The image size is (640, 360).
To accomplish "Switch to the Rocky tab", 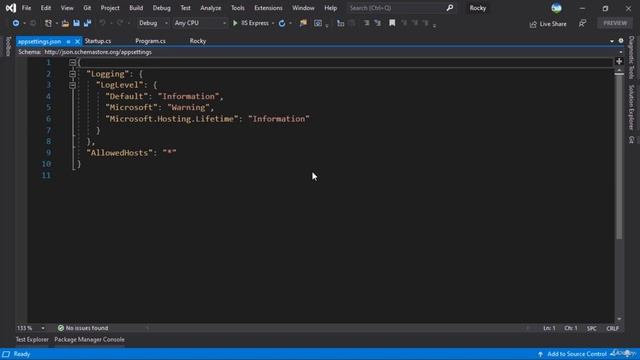I will pos(198,41).
